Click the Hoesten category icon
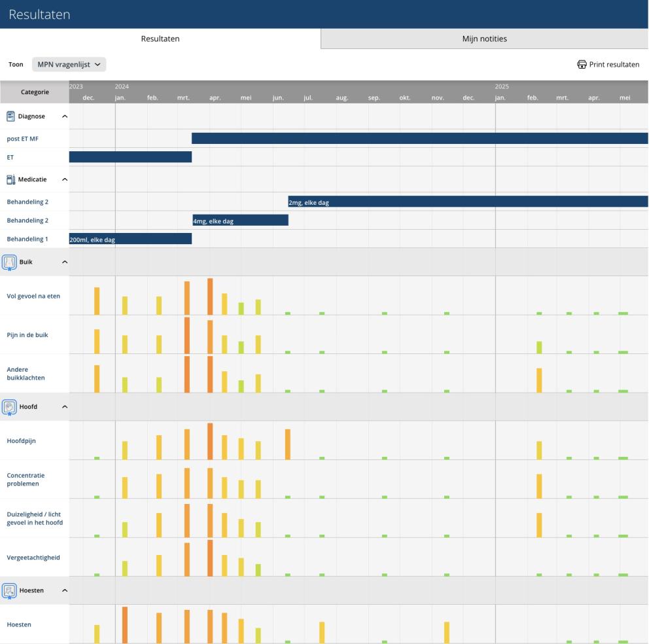The width and height of the screenshot is (649, 644). coord(9,590)
